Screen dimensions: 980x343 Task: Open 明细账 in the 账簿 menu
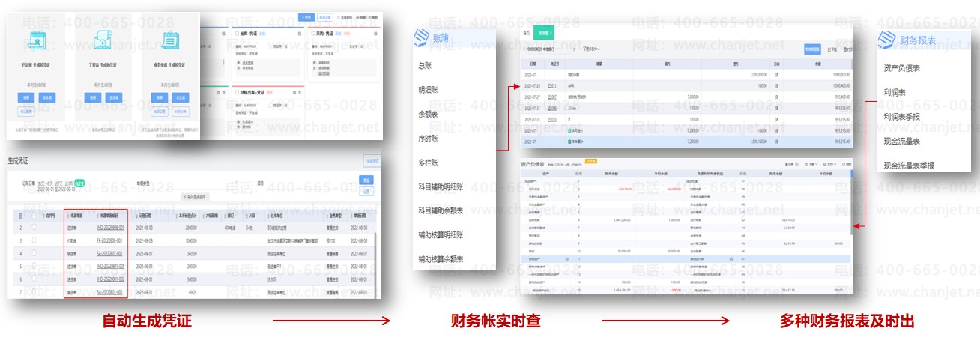coord(429,89)
